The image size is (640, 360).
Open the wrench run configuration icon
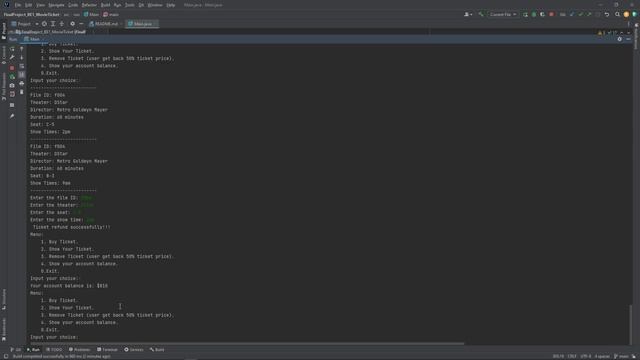[x=12, y=57]
